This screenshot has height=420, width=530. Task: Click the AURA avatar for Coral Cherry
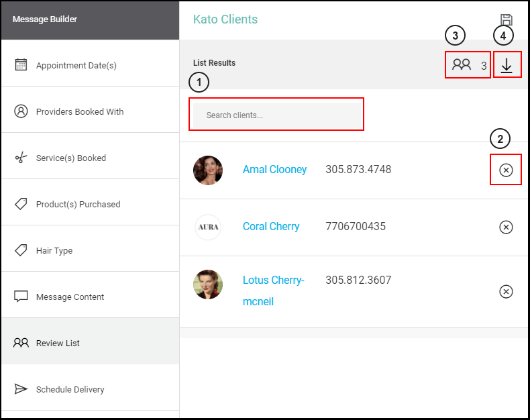[208, 227]
